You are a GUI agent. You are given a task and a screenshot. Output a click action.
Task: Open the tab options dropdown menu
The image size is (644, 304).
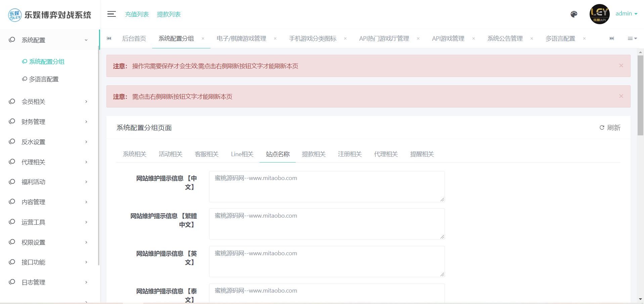[x=632, y=39]
